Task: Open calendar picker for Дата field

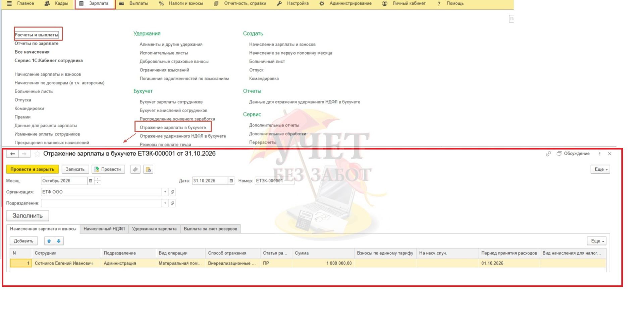Action: coord(231,181)
